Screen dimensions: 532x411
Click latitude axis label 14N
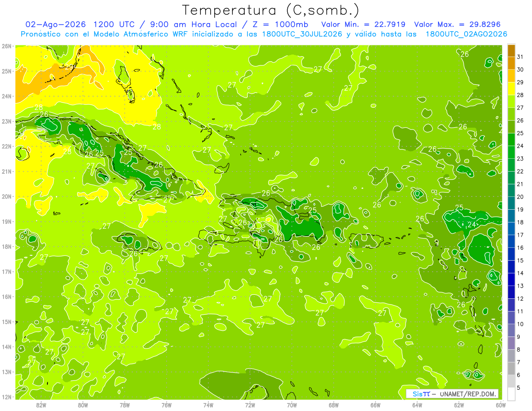pyautogui.click(x=7, y=347)
